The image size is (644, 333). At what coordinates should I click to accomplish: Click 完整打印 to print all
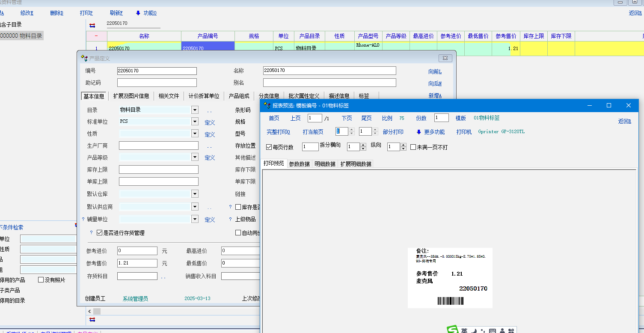click(x=278, y=132)
